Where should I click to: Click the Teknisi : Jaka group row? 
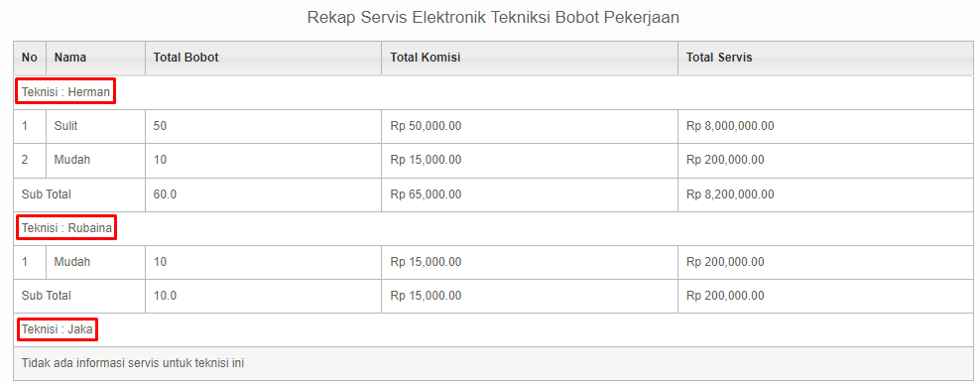494,329
